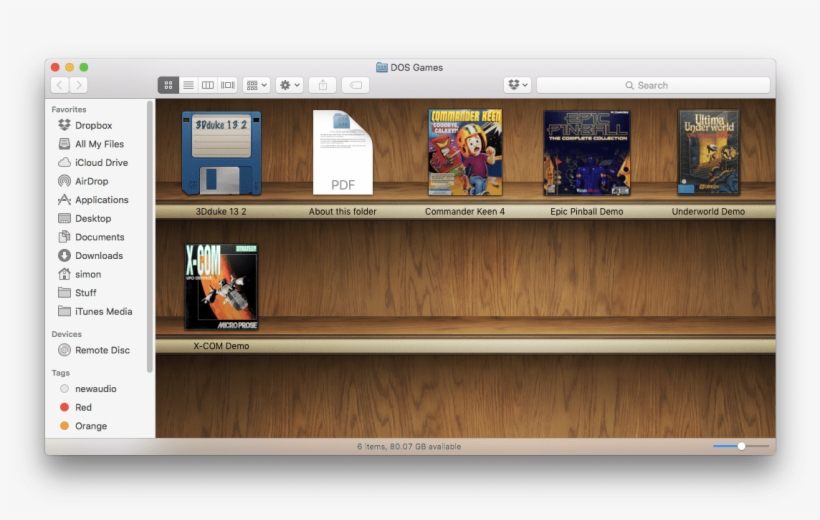This screenshot has height=520, width=820.
Task: Click the Devices sidebar heading
Action: point(66,334)
